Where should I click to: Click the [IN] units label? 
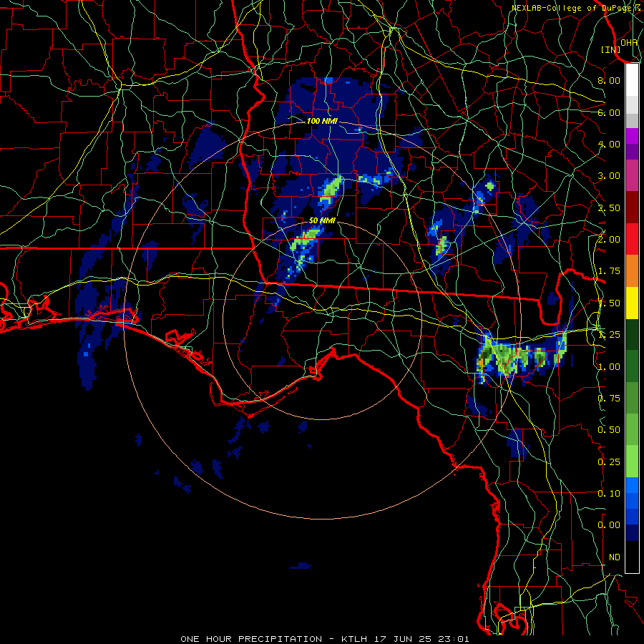pos(611,49)
